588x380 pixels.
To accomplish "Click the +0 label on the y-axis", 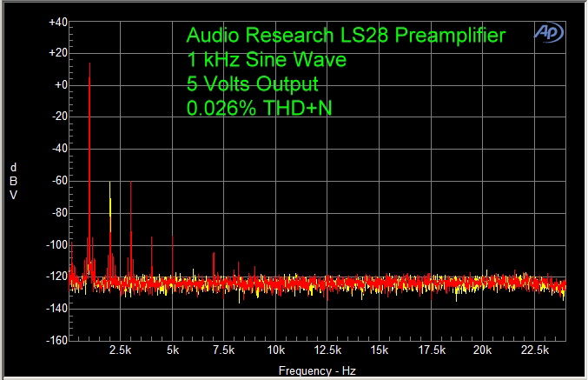I will (61, 85).
